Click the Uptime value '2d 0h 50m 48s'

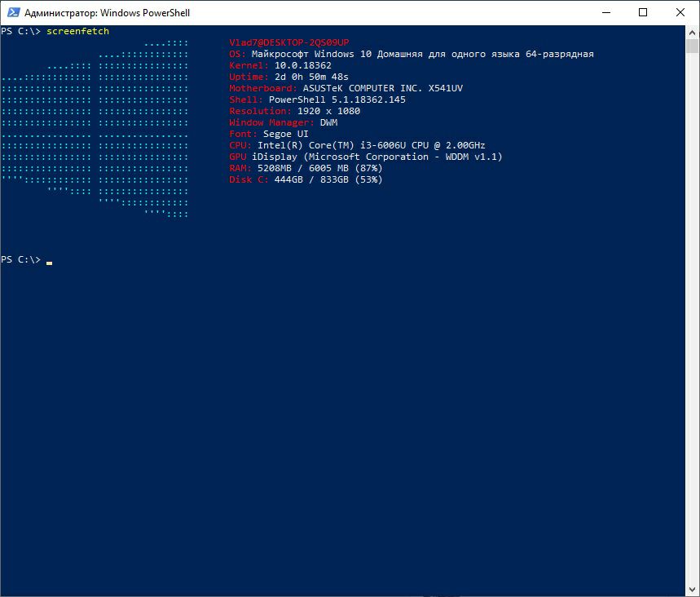click(x=311, y=77)
